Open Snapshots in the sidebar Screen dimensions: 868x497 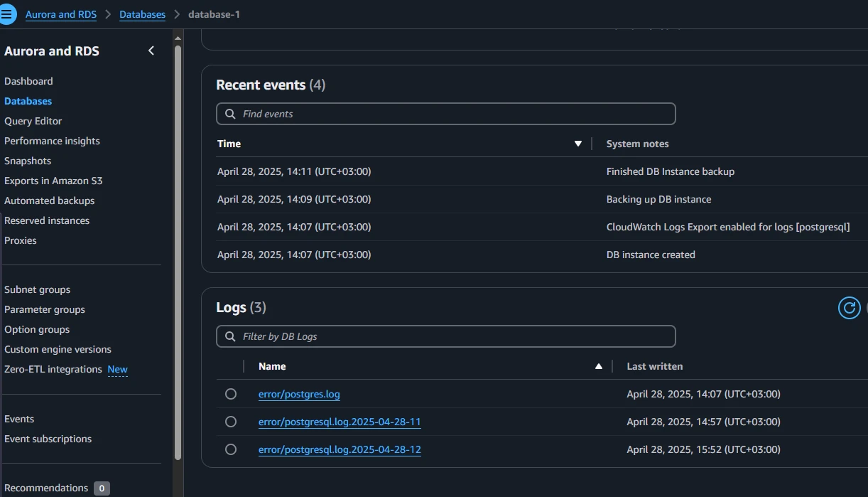28,161
